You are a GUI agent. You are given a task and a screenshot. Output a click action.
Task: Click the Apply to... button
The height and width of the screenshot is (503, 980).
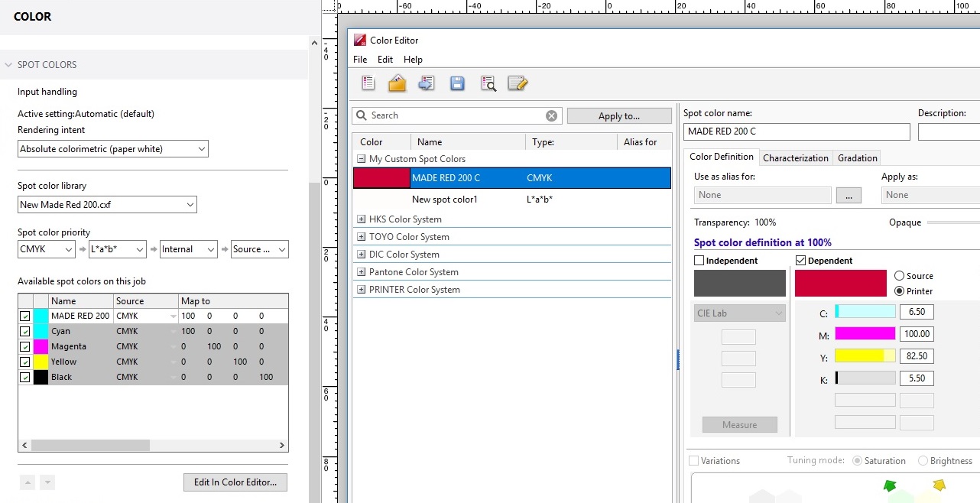(x=619, y=116)
